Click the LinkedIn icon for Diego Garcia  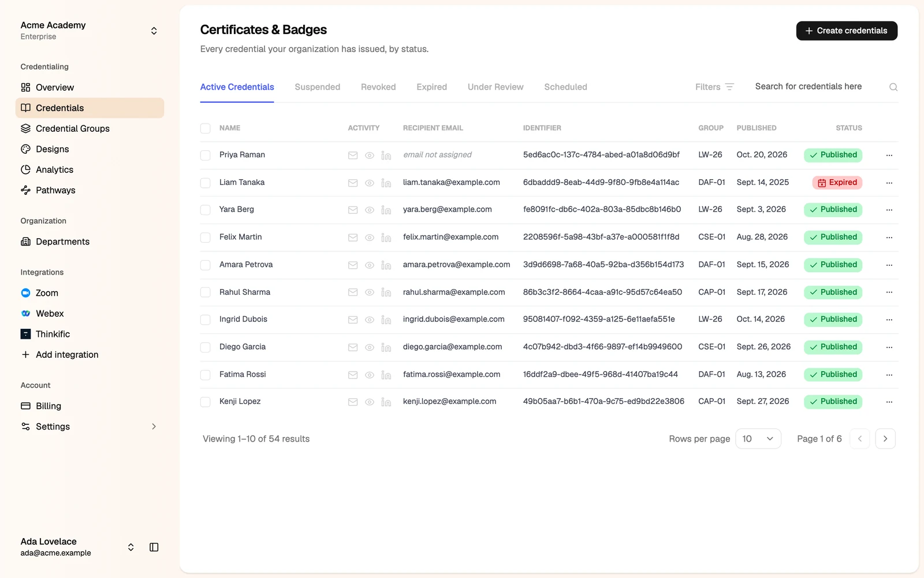(x=386, y=347)
